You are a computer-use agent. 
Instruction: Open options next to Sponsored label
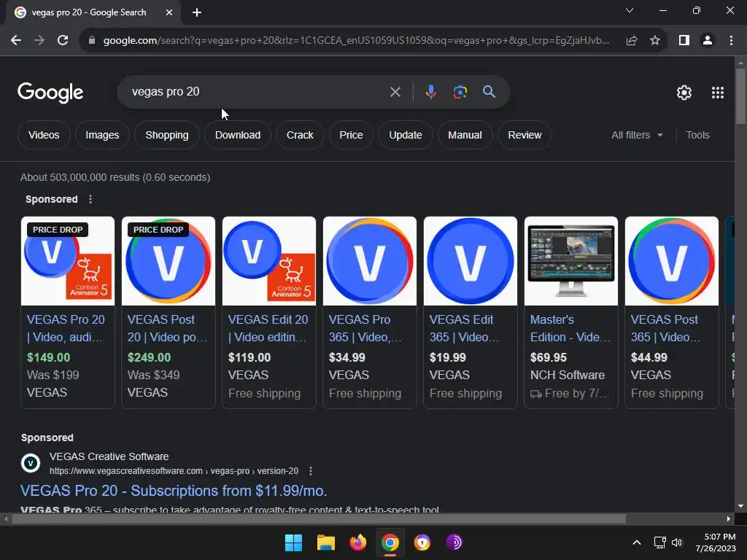[90, 199]
